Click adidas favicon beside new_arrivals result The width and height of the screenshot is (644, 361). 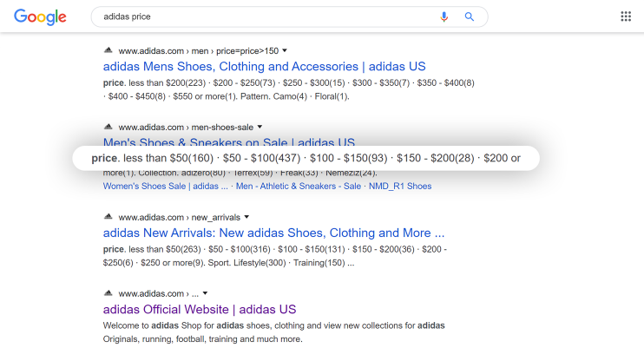108,216
